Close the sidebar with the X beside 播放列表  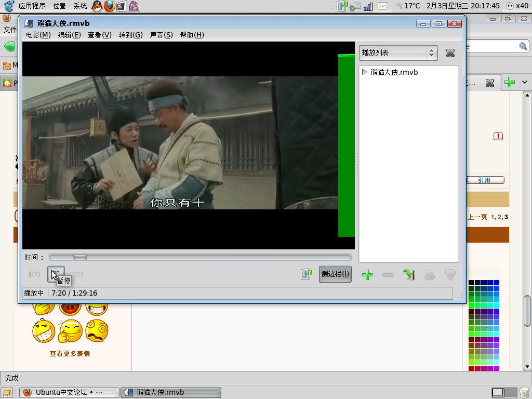pyautogui.click(x=450, y=53)
